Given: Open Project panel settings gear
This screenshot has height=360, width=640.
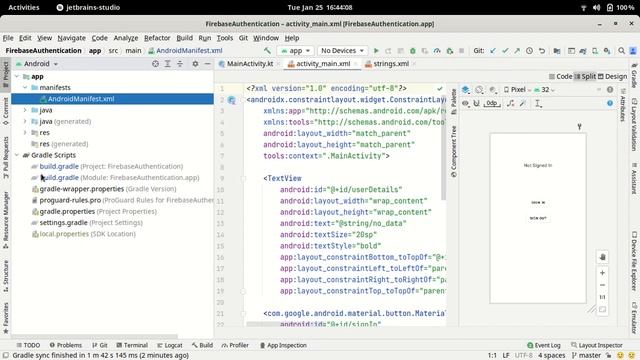Looking at the screenshot, I should (195, 64).
